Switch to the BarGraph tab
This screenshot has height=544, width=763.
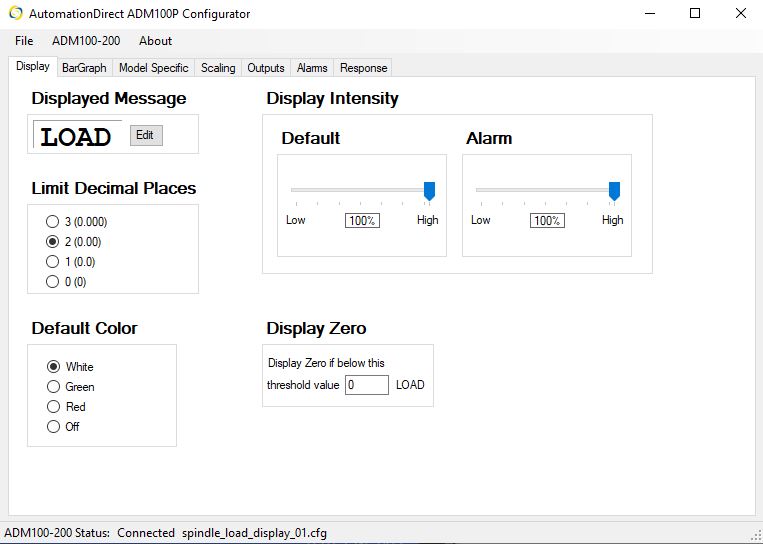tap(84, 68)
